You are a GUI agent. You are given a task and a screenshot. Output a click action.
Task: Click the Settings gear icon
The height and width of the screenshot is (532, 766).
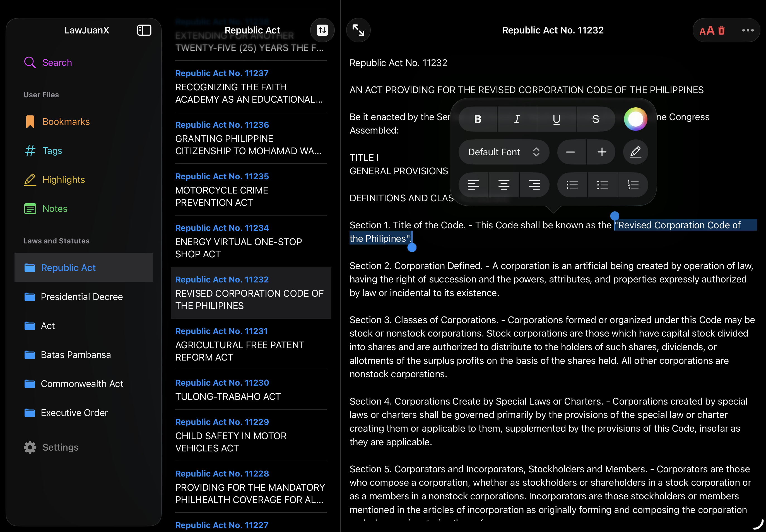click(30, 447)
